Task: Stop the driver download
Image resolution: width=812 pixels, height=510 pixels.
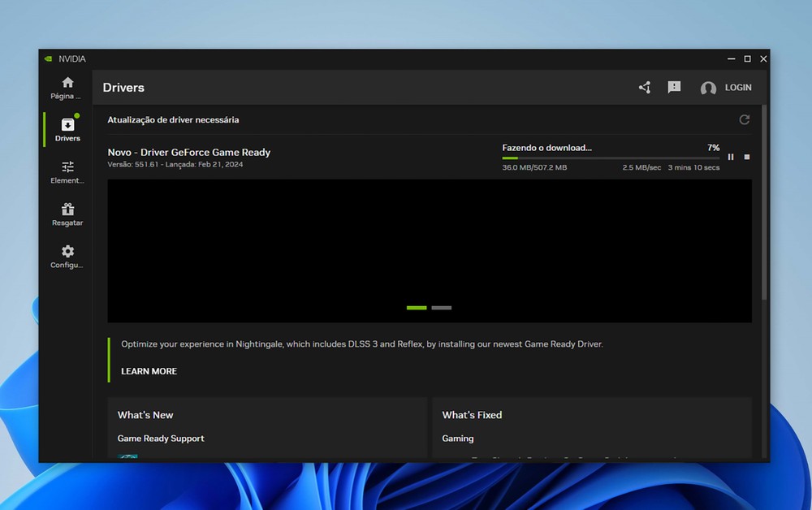Action: [x=747, y=157]
